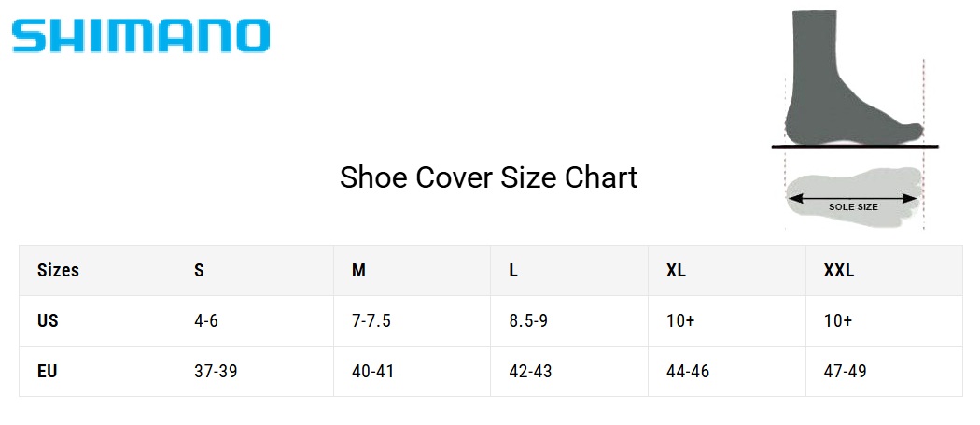Image resolution: width=980 pixels, height=425 pixels.
Task: Click the US row label
Action: pyautogui.click(x=48, y=321)
